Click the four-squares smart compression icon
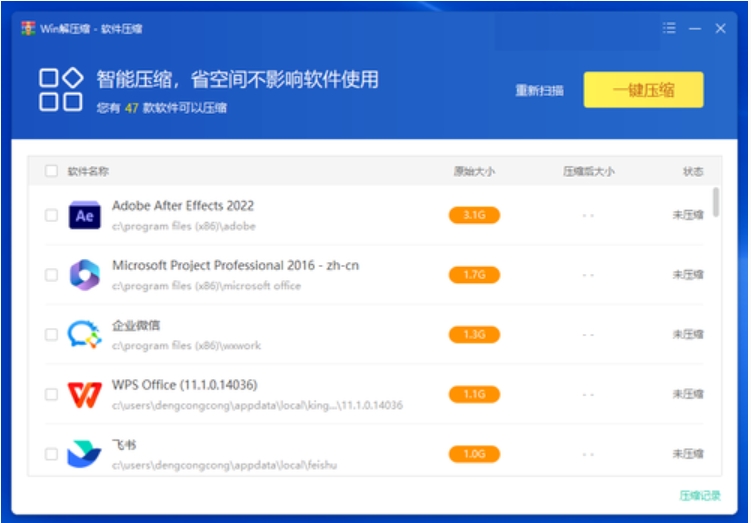Image resolution: width=751 pixels, height=523 pixels. 61,90
